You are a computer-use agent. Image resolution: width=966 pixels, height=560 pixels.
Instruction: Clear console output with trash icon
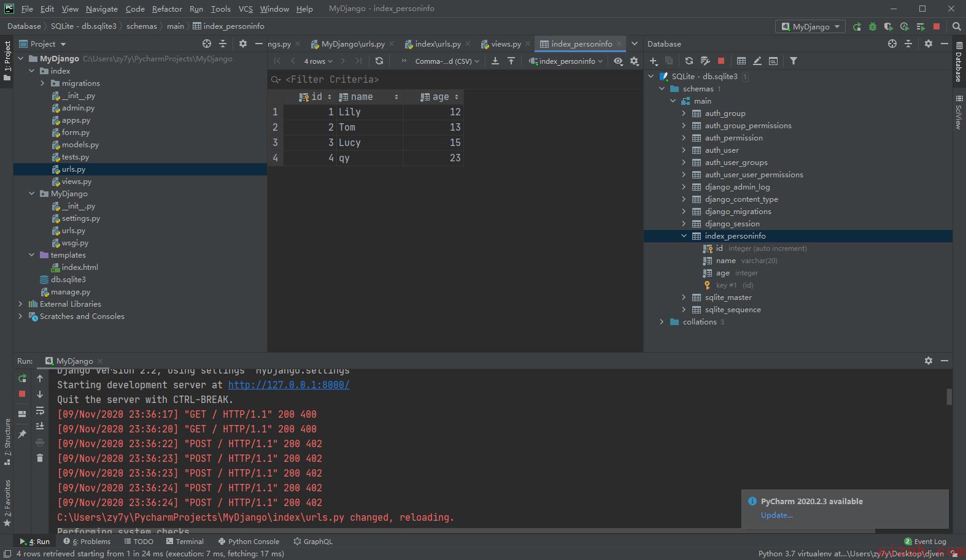pyautogui.click(x=40, y=458)
